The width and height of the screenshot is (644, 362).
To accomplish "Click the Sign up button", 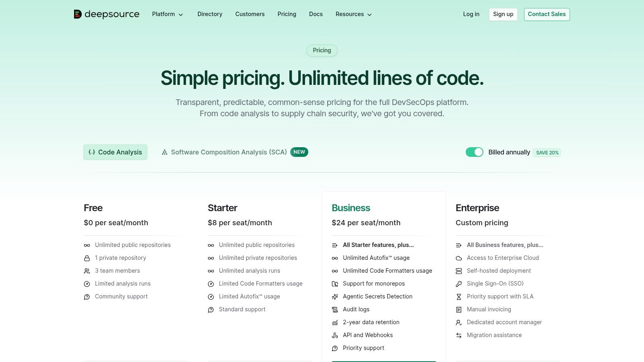I will coord(503,14).
